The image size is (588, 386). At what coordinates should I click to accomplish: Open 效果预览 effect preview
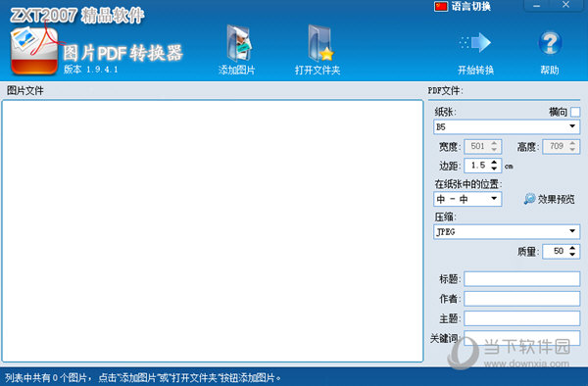tap(550, 199)
